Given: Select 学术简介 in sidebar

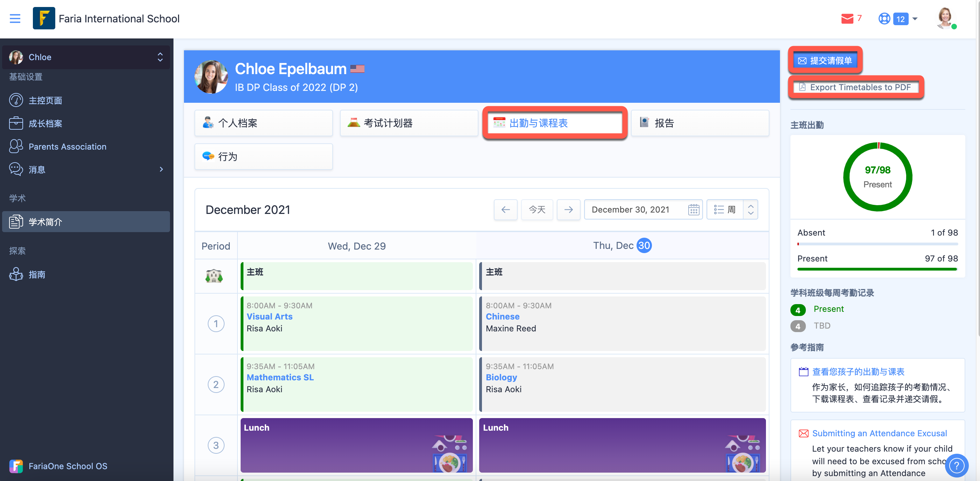Looking at the screenshot, I should (86, 222).
